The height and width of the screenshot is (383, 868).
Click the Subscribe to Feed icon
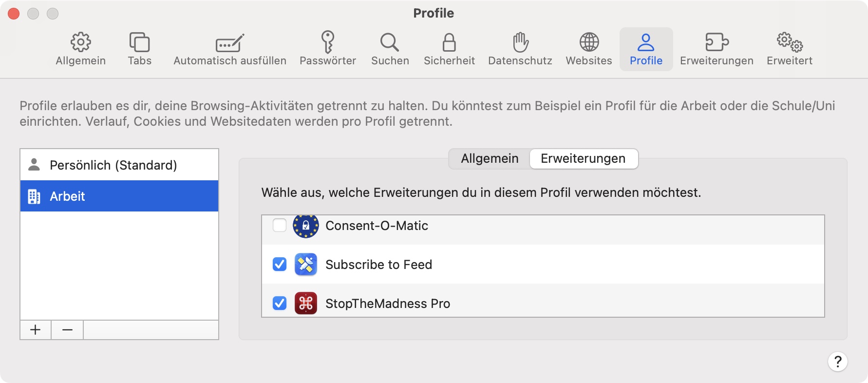[306, 265]
